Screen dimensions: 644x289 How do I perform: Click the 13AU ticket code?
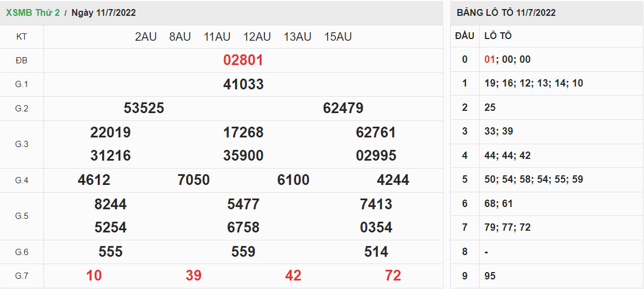coord(297,37)
